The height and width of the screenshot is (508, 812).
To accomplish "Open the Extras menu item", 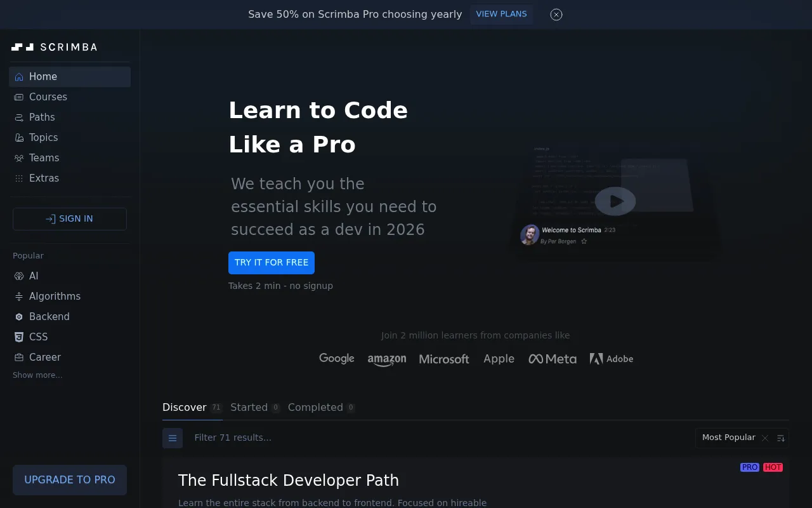I will click(70, 178).
